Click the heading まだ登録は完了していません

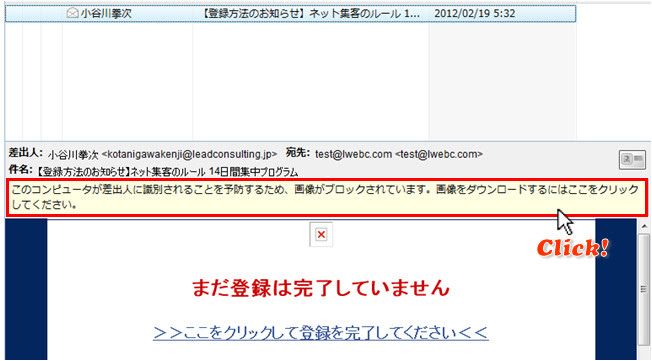click(x=321, y=288)
